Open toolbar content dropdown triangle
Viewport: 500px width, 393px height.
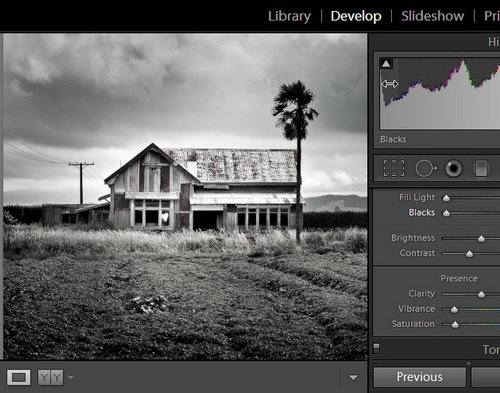pos(353,378)
